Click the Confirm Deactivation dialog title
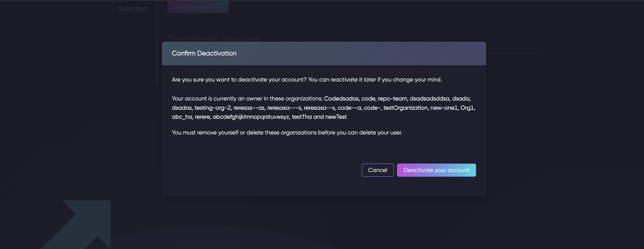 click(x=204, y=53)
